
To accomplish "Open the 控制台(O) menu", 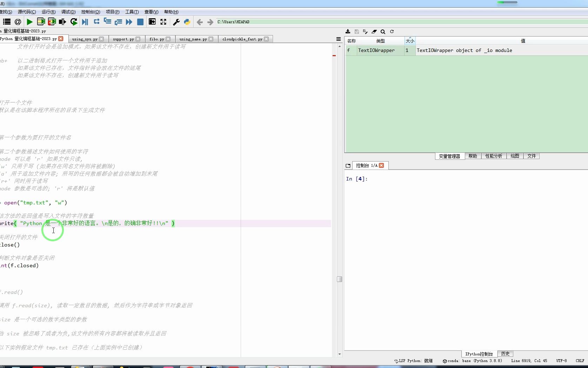I will tap(91, 12).
